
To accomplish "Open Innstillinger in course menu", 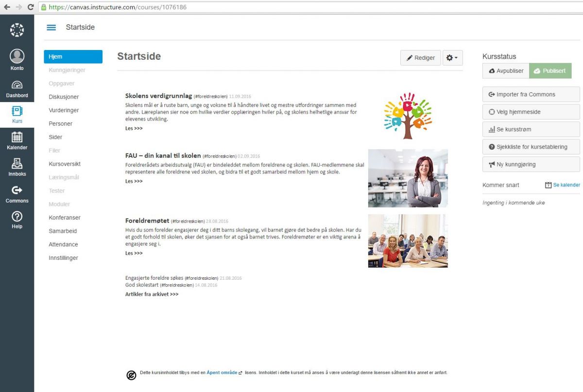I will (63, 258).
